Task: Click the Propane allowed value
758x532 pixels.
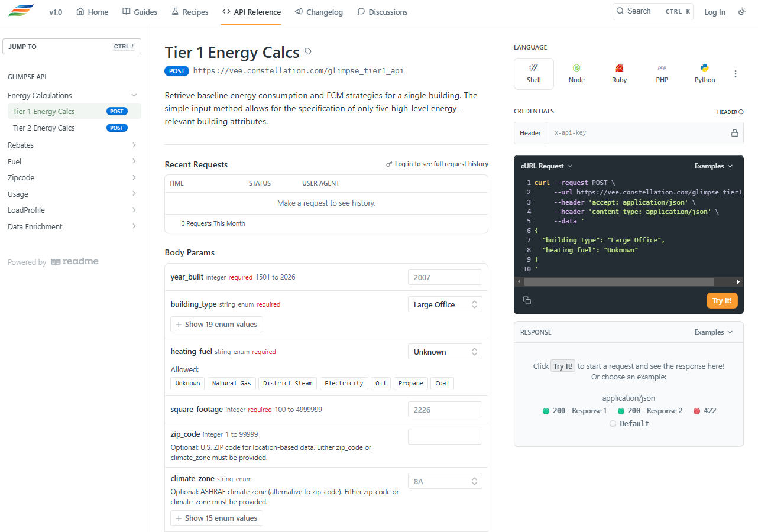Action: click(x=410, y=383)
